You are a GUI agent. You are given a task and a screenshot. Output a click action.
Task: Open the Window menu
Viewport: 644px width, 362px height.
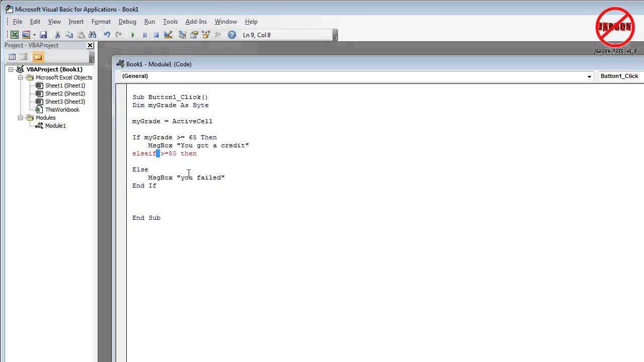point(226,22)
